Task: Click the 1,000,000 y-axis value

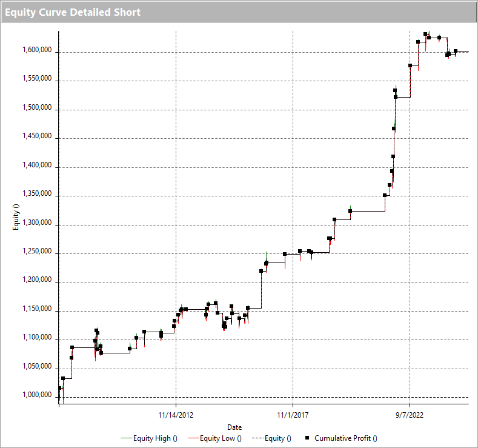Action: click(x=37, y=395)
